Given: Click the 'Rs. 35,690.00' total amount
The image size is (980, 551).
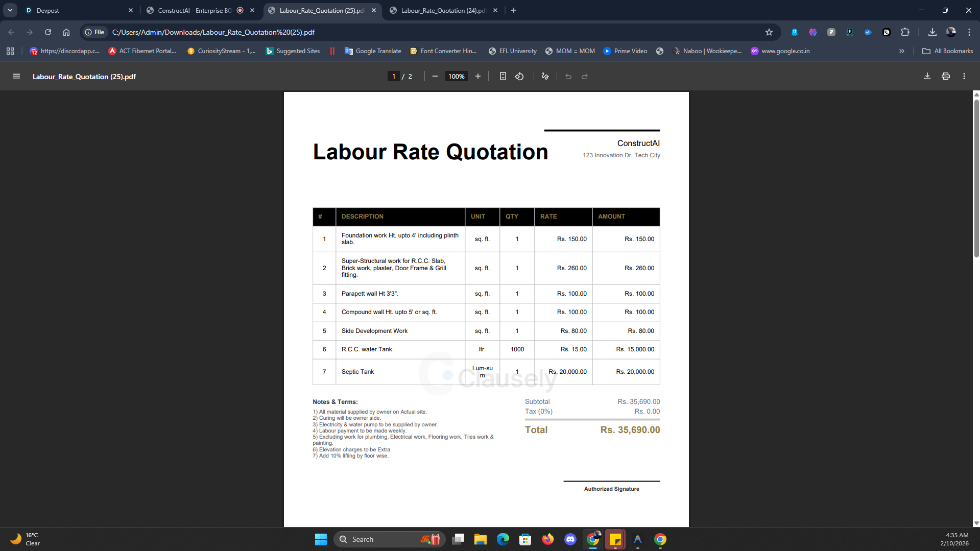Looking at the screenshot, I should click(630, 430).
